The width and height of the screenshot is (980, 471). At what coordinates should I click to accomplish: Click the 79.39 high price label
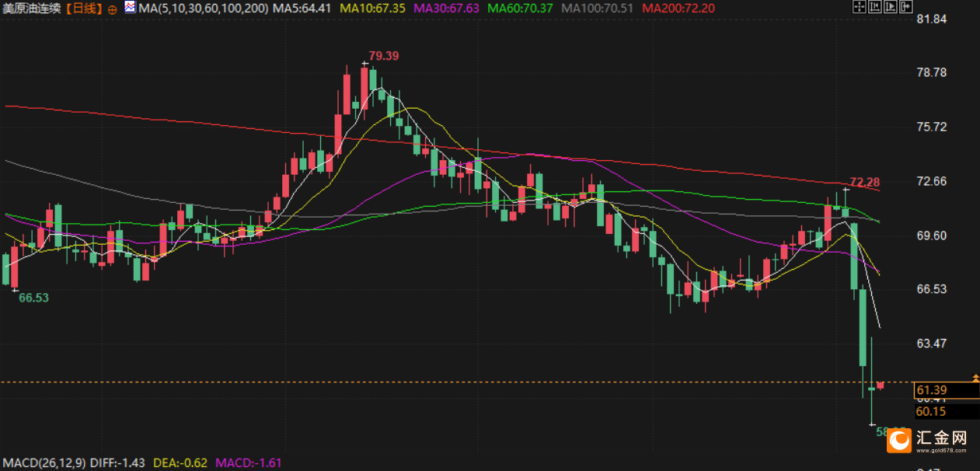(x=384, y=56)
